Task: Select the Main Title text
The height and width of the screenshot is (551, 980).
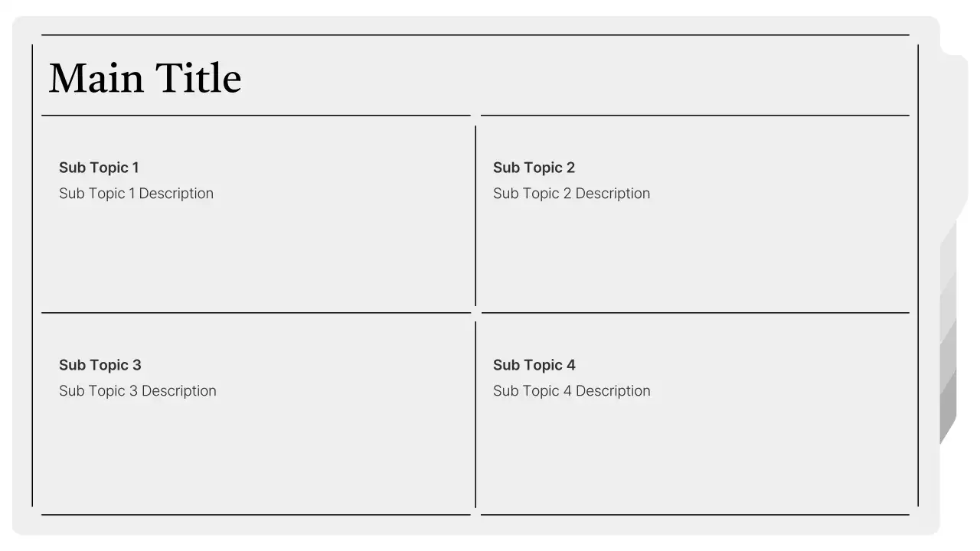Action: (145, 79)
